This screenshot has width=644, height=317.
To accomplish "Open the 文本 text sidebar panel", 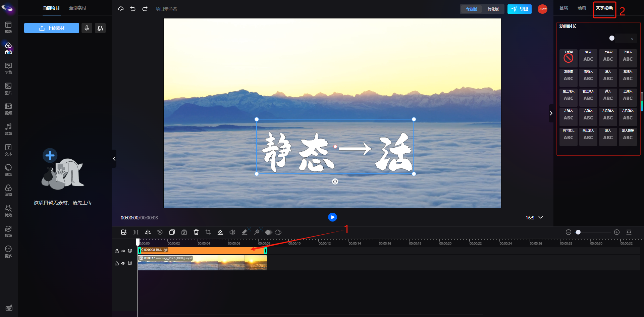I will pos(8,150).
